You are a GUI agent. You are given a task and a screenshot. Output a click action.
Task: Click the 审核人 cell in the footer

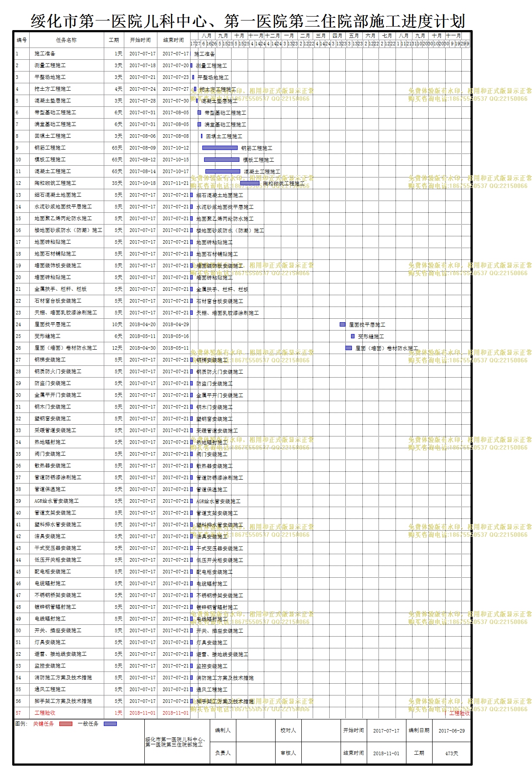[x=288, y=753]
